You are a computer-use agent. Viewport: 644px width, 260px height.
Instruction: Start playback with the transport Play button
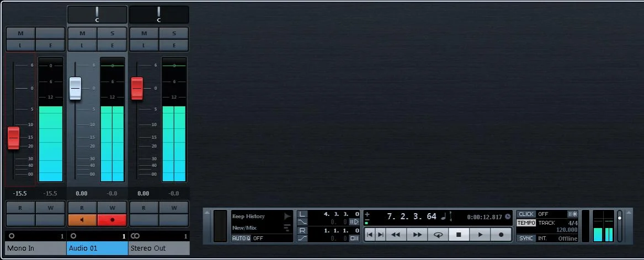click(480, 235)
